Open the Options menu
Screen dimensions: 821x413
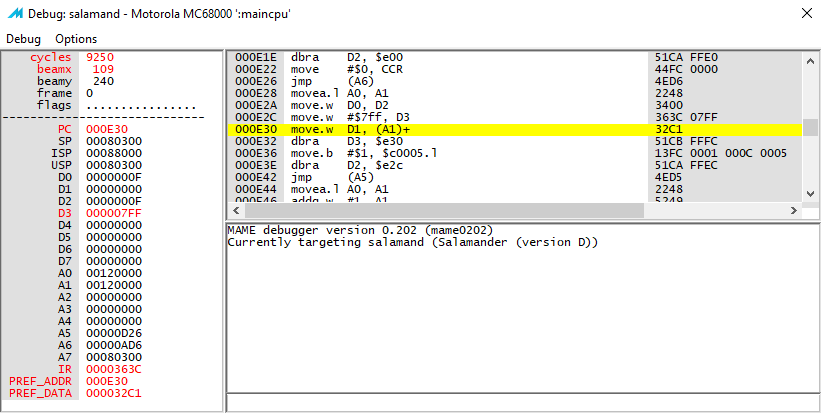(76, 39)
